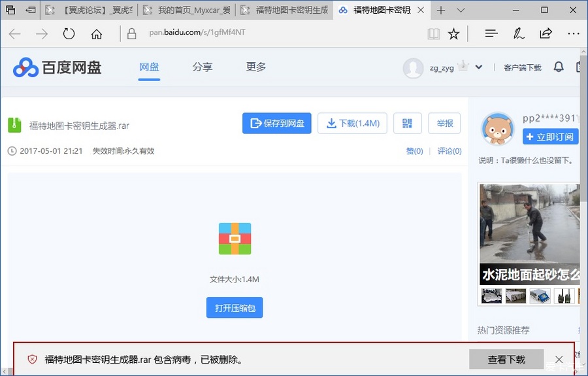This screenshot has width=588, height=376.
Task: Click the 文件大小:1.4M text
Action: pos(235,279)
